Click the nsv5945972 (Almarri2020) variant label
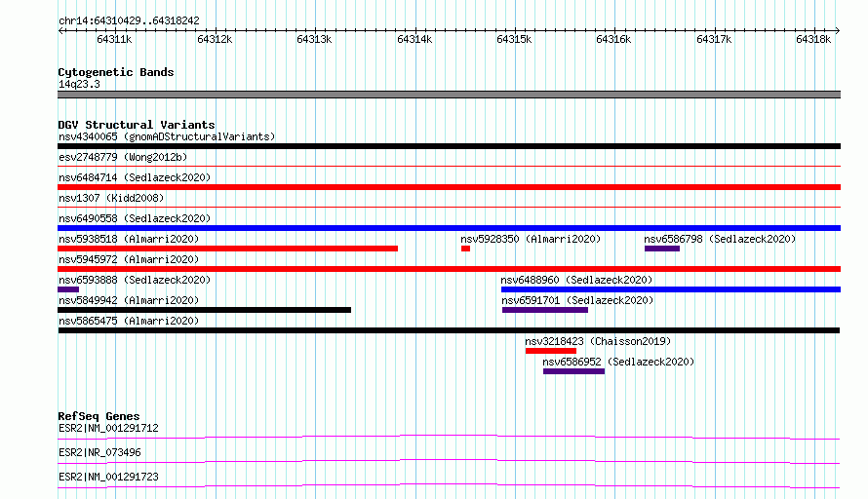 129,259
